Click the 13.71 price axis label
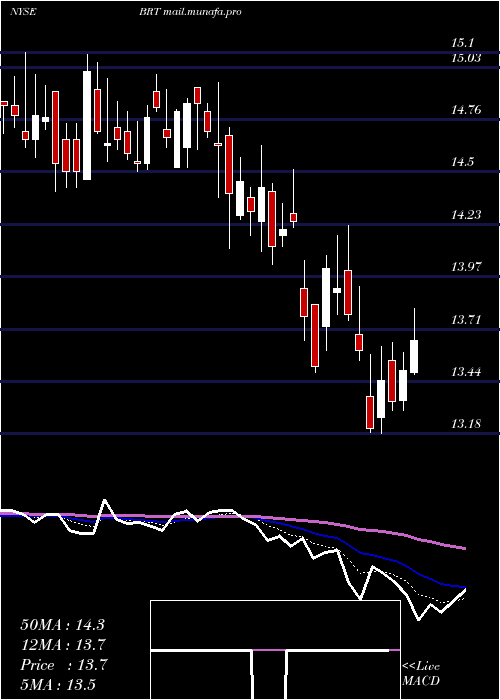This screenshot has width=500, height=700. (466, 320)
